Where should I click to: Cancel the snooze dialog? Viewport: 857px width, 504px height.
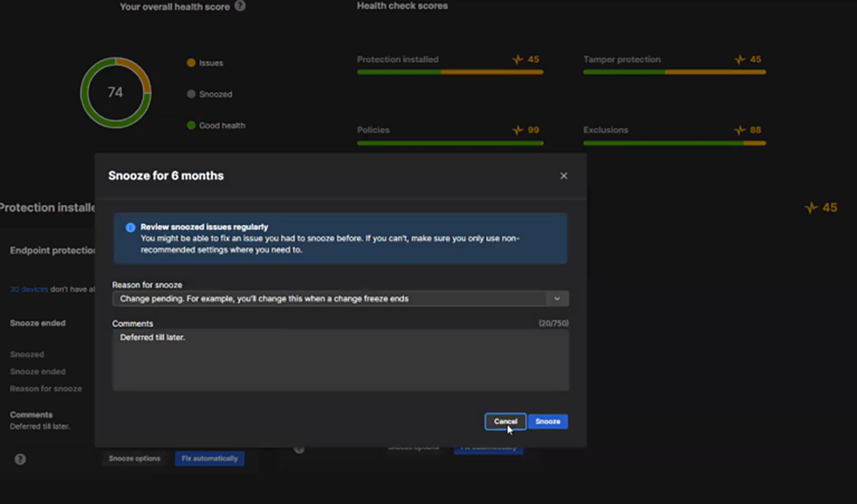point(505,421)
